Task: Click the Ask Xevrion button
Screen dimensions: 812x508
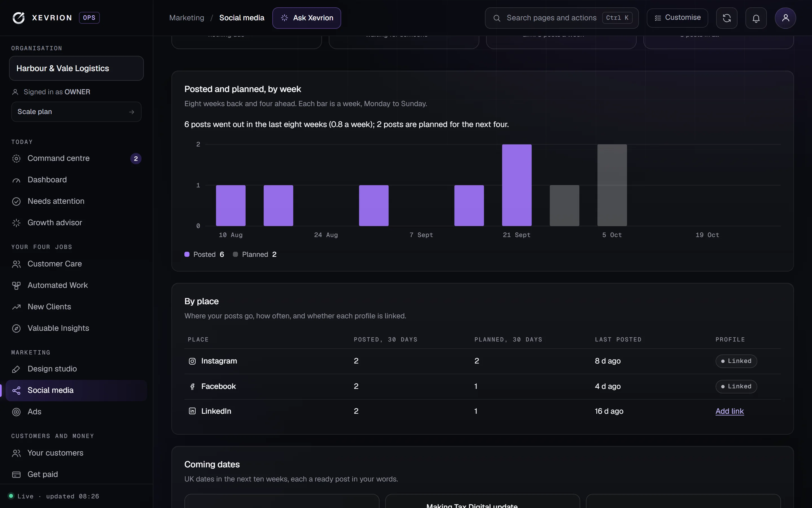Action: click(x=306, y=18)
